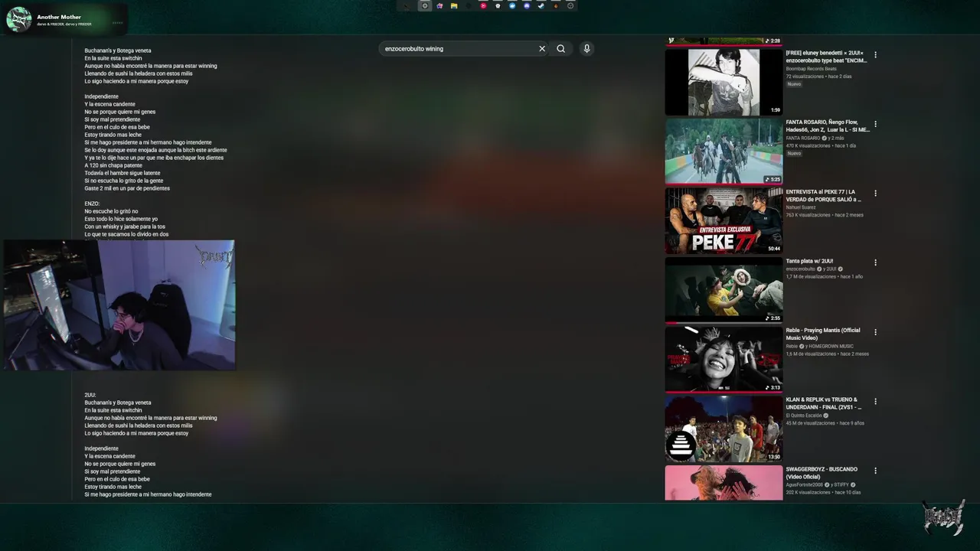
Task: Open the file explorer folder in taskbar
Action: tap(454, 6)
